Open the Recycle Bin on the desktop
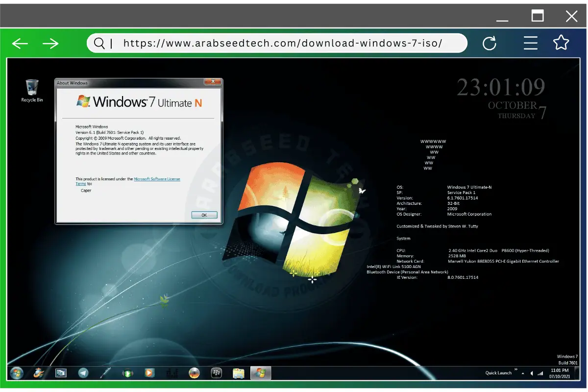The height and width of the screenshot is (392, 588). pyautogui.click(x=31, y=88)
